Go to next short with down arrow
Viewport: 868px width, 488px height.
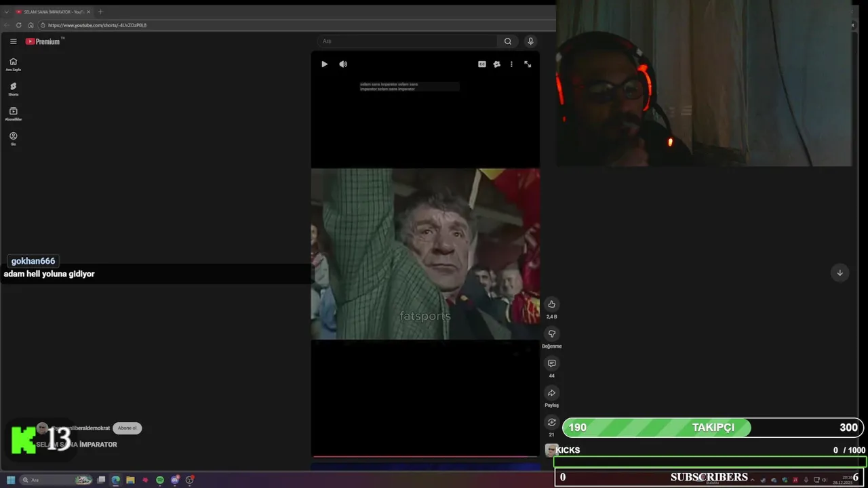(x=840, y=272)
